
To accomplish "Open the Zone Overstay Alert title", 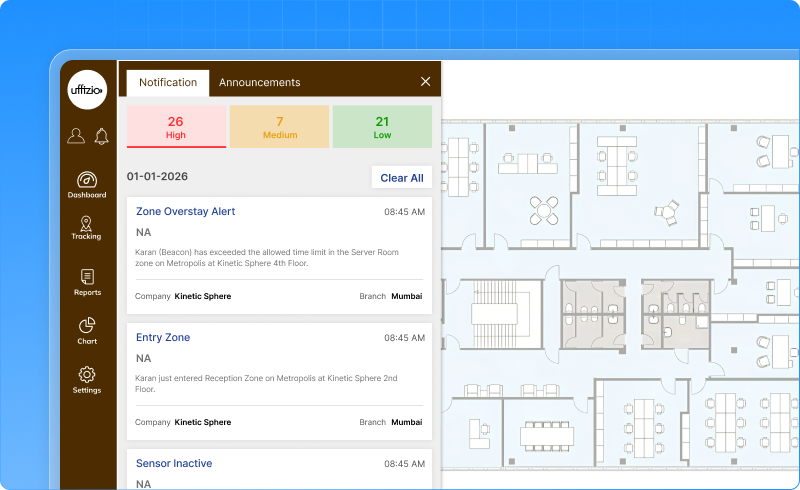I will pyautogui.click(x=185, y=212).
